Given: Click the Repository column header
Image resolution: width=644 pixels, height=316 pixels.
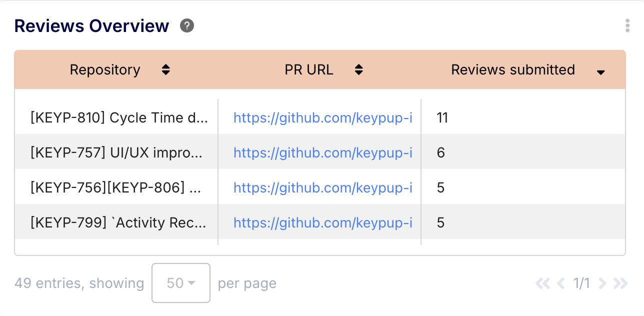Looking at the screenshot, I should (105, 70).
